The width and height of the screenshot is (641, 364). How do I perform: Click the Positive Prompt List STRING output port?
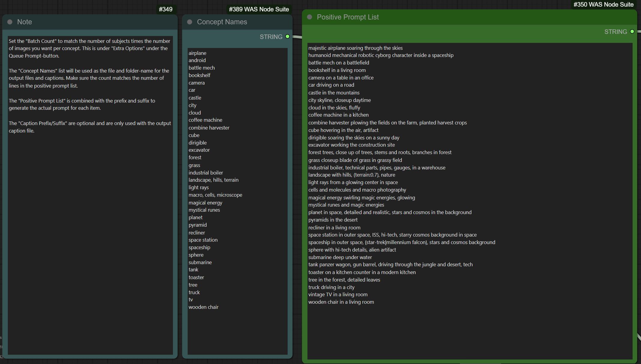tap(632, 31)
